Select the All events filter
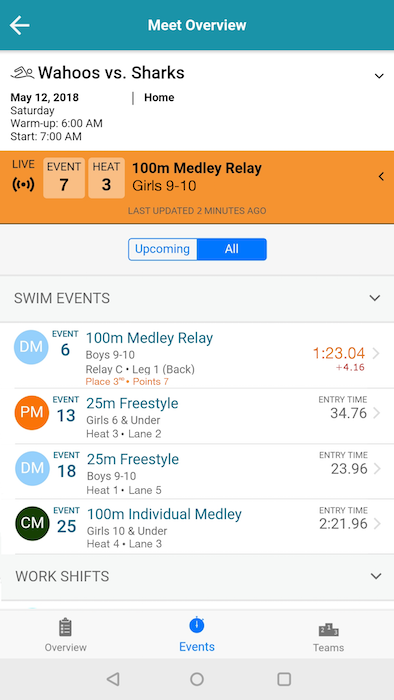394x700 pixels. tap(232, 249)
